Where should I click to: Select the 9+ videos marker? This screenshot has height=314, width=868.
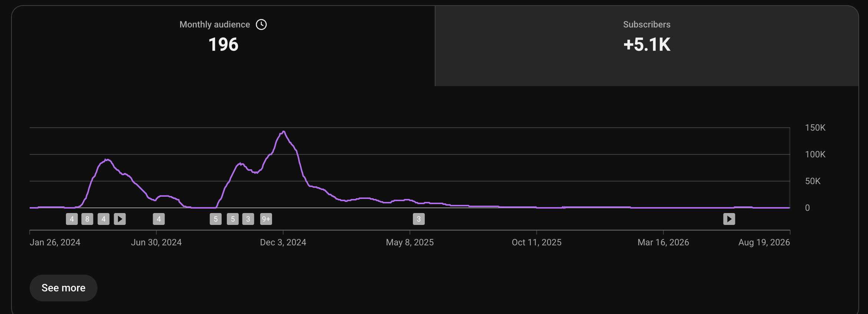pyautogui.click(x=266, y=219)
